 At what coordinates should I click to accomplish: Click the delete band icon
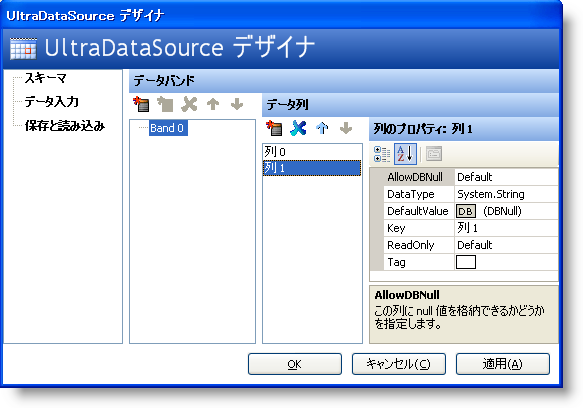click(x=189, y=105)
